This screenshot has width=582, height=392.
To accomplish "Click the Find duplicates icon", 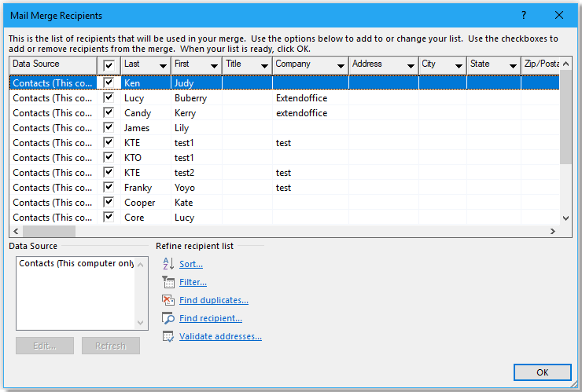I will (167, 300).
